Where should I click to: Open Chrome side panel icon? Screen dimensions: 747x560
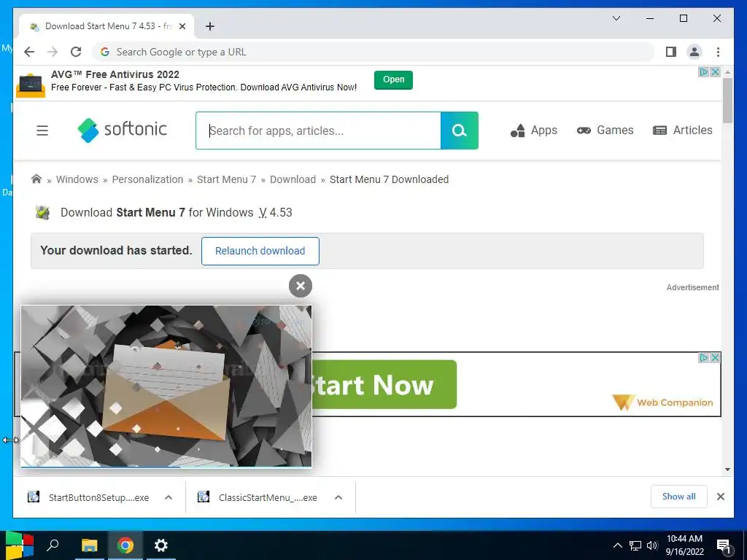coord(671,52)
